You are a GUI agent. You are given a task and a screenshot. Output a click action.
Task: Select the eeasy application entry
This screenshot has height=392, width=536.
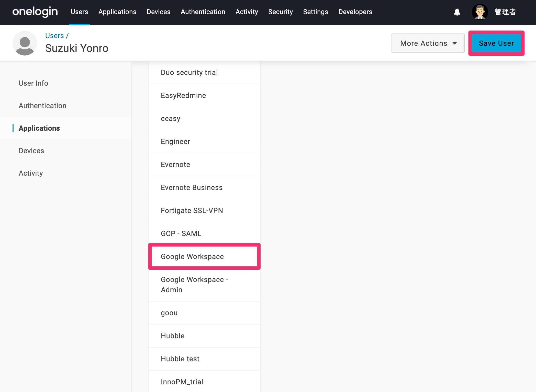pos(204,118)
